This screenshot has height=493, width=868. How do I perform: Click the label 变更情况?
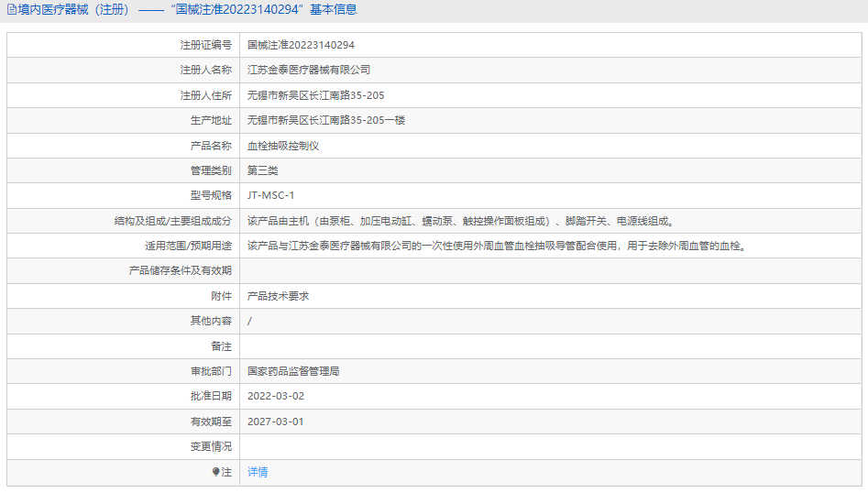click(211, 446)
